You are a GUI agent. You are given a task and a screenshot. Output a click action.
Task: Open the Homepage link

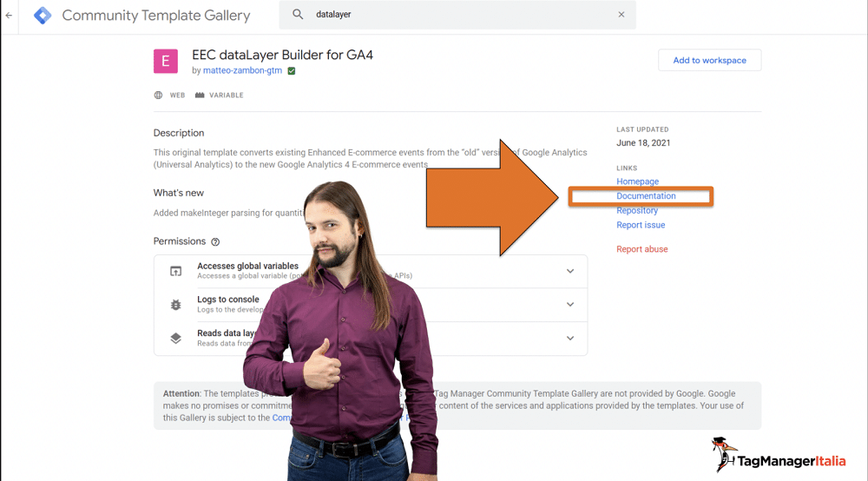coord(638,181)
